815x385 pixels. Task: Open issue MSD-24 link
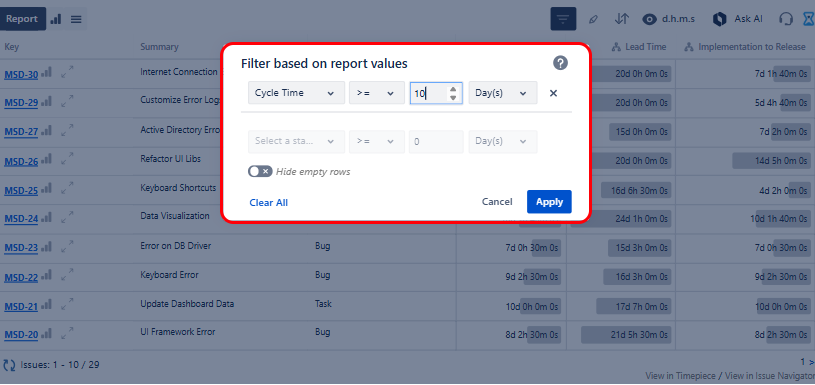pos(21,219)
